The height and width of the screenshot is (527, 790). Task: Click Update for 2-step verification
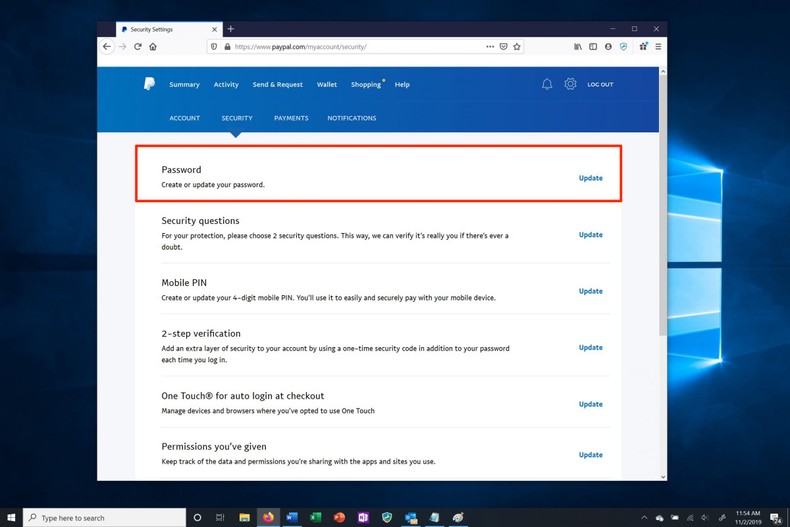tap(590, 348)
